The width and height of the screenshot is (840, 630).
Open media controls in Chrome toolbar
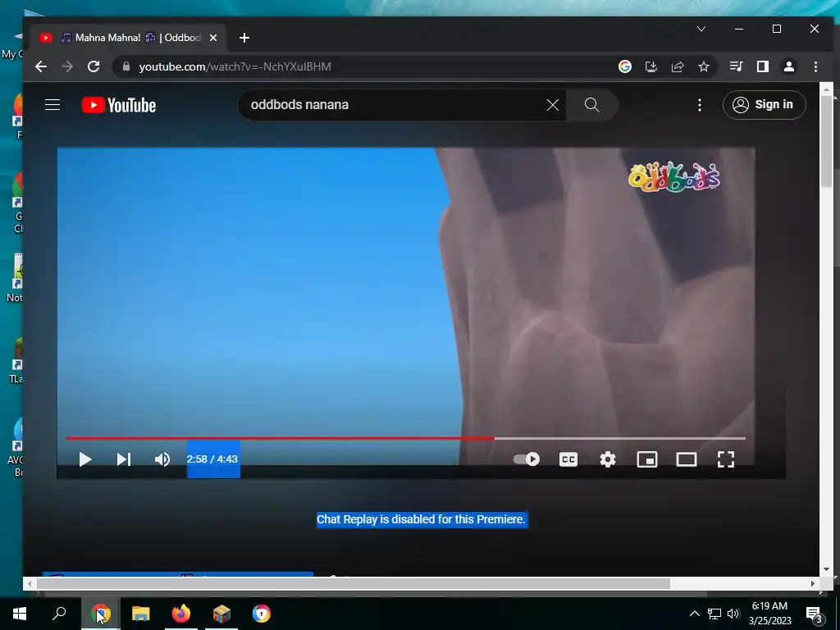tap(736, 66)
